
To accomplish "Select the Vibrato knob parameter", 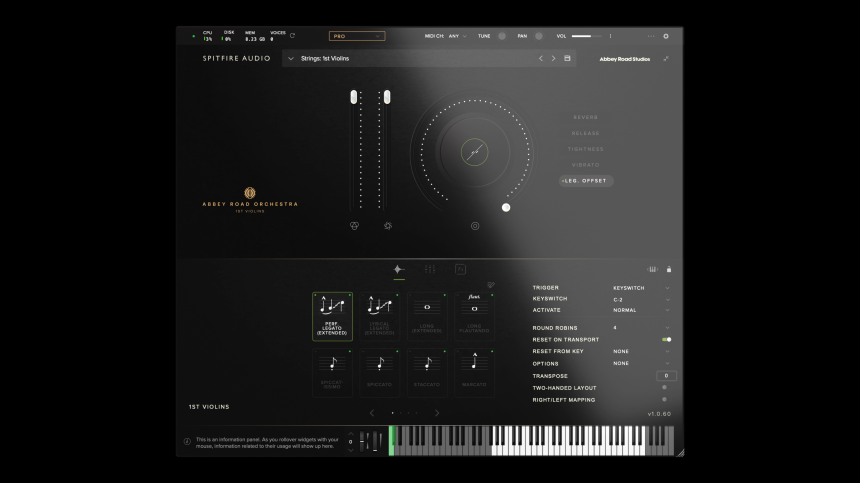I will 586,165.
